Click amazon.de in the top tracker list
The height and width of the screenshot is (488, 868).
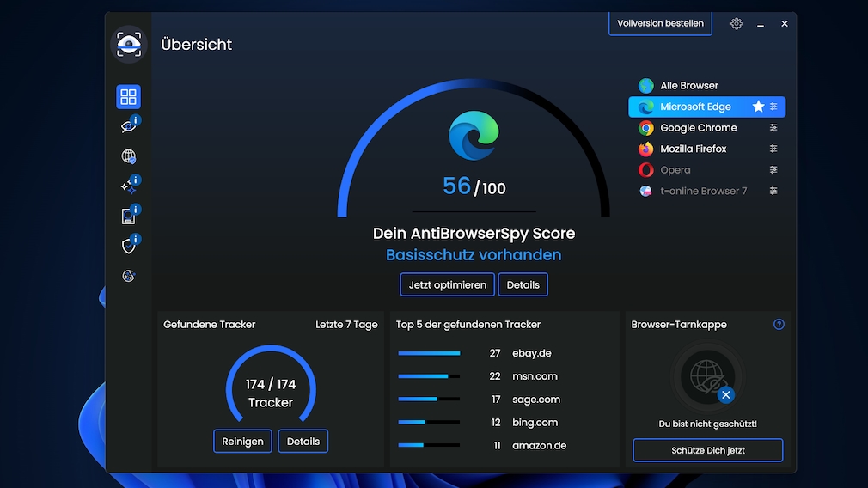(x=539, y=445)
